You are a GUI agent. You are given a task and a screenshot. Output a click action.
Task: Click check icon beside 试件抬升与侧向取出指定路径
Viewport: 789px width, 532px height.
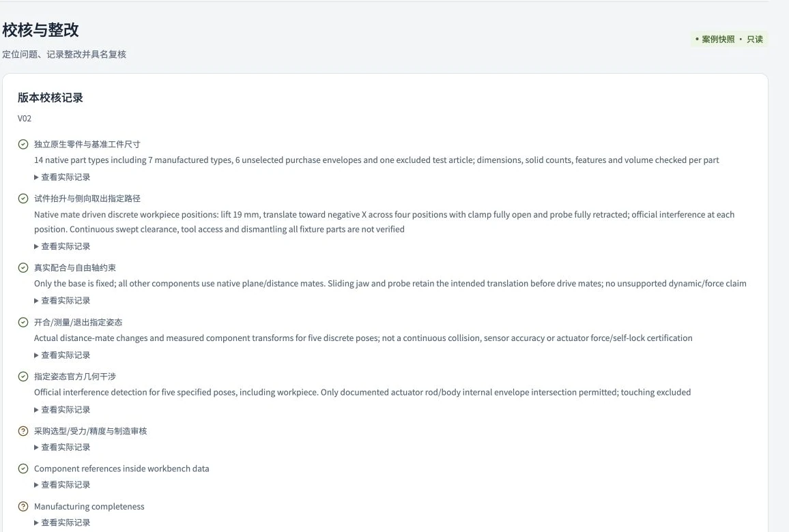[x=23, y=198]
